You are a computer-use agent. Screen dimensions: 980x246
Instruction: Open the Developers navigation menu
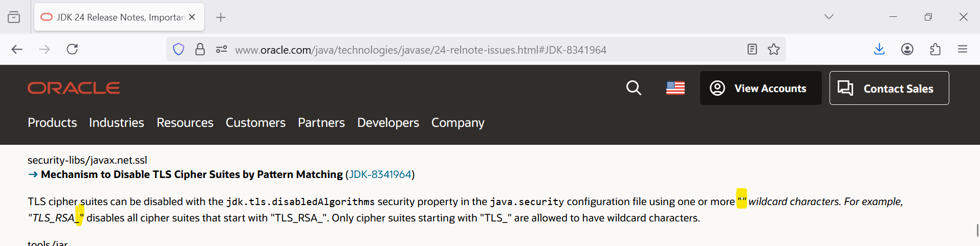(388, 123)
